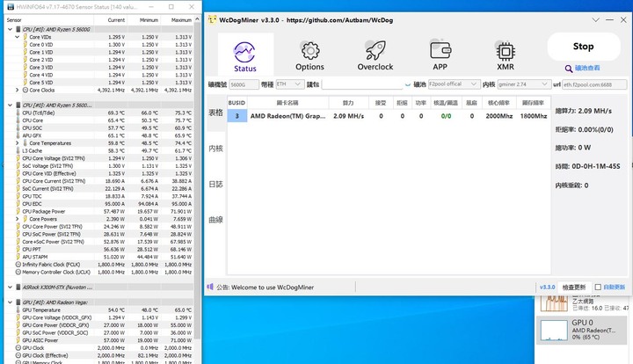Click the 2000Mhz core frequency cell
The height and width of the screenshot is (364, 633).
click(499, 116)
